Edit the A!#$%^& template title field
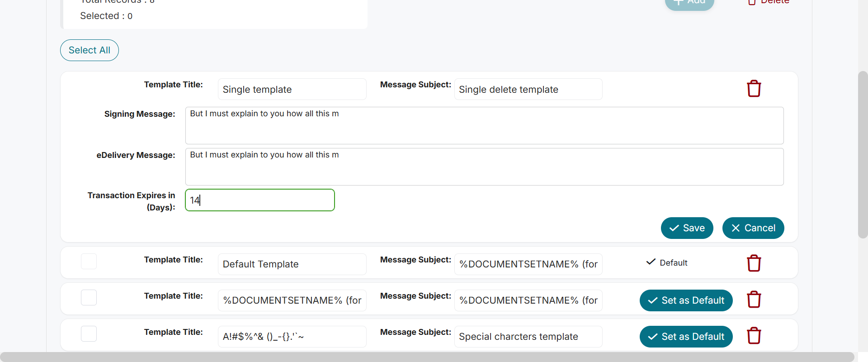868x362 pixels. click(x=292, y=337)
